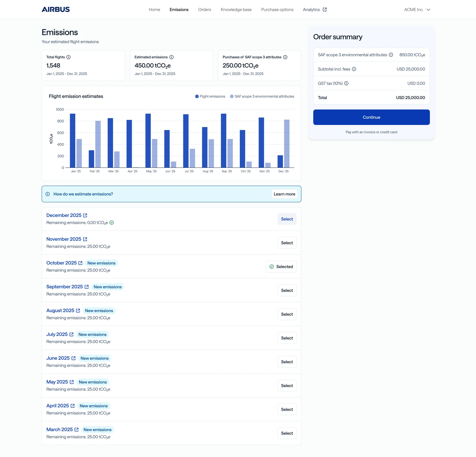Click info icon next to Subtotal incl. fees

coord(354,69)
